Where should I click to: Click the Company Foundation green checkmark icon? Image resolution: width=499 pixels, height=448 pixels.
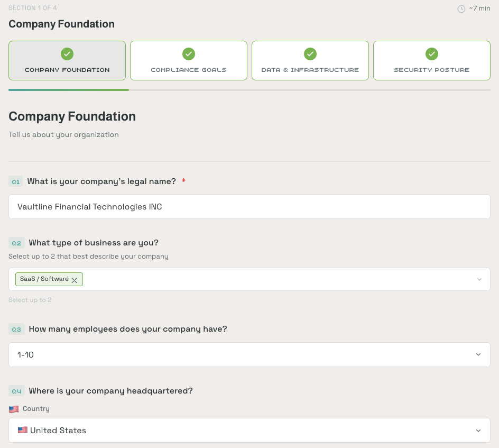(67, 54)
